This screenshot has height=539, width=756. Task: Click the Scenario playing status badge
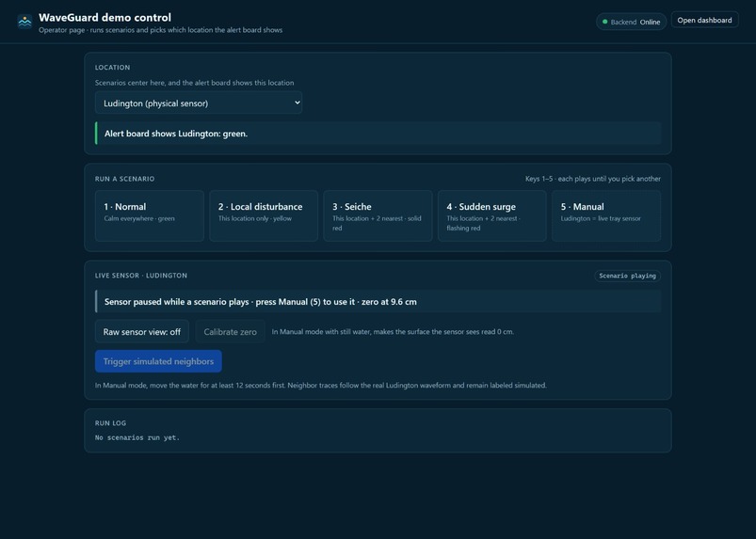click(x=627, y=276)
